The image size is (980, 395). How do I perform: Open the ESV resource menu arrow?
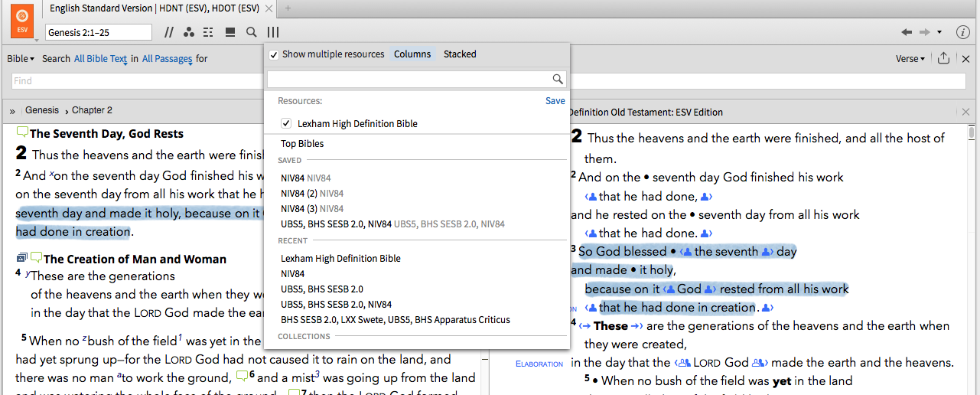coord(36,40)
